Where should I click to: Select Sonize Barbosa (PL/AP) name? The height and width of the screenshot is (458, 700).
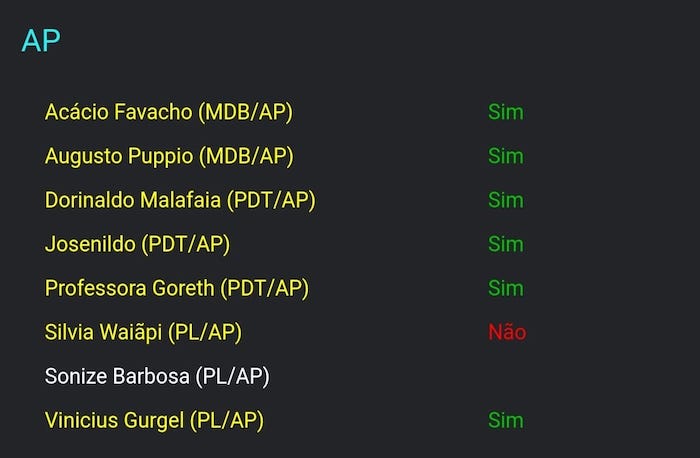pyautogui.click(x=157, y=376)
